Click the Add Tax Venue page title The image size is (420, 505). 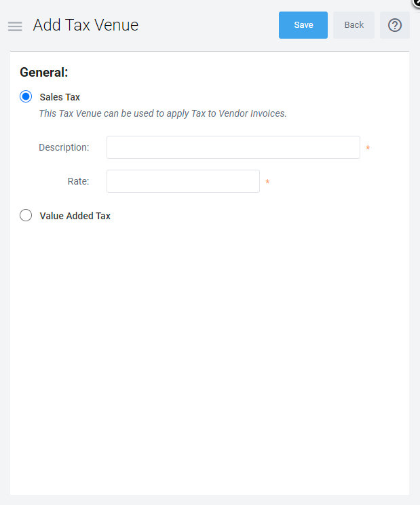[x=85, y=25]
